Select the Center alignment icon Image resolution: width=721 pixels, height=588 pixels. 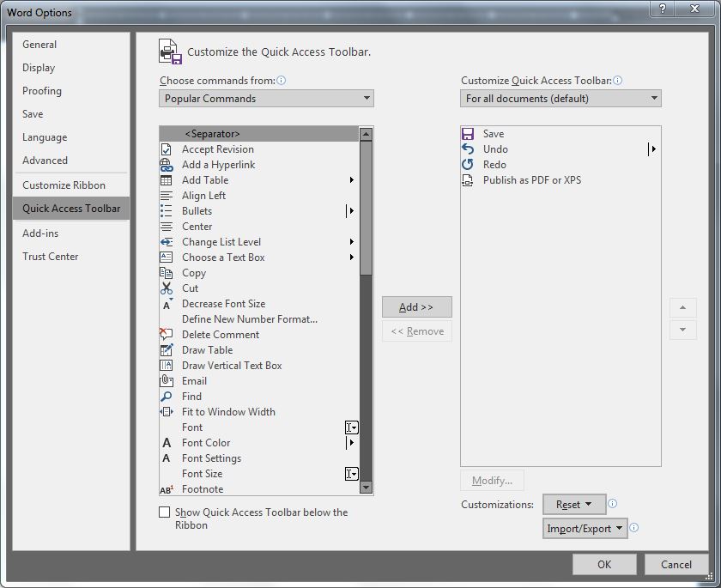point(166,227)
